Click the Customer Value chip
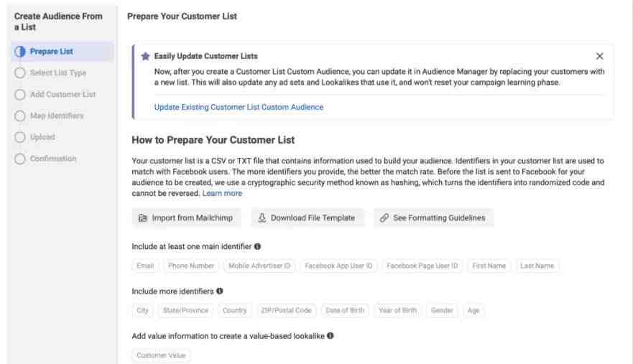This screenshot has height=364, width=633. [x=162, y=355]
